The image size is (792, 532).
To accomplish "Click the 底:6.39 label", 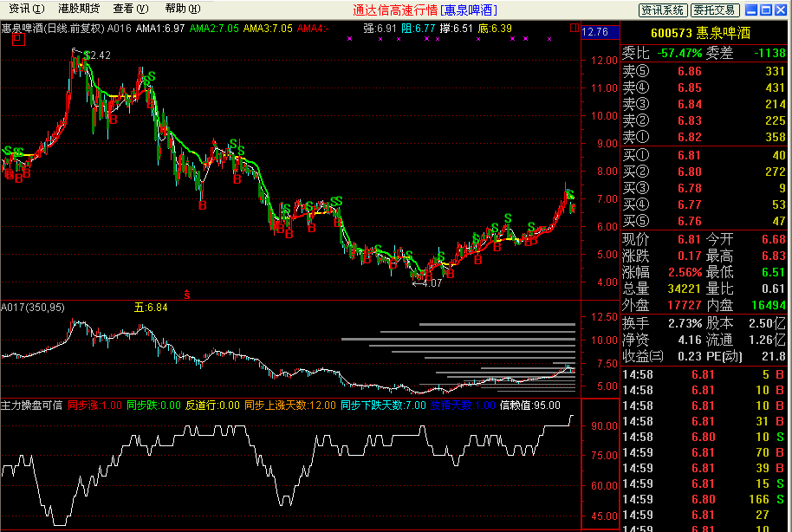I will coord(495,29).
